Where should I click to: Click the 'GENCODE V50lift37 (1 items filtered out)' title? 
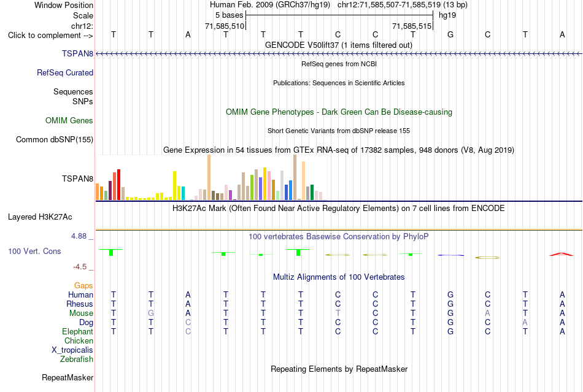[338, 45]
